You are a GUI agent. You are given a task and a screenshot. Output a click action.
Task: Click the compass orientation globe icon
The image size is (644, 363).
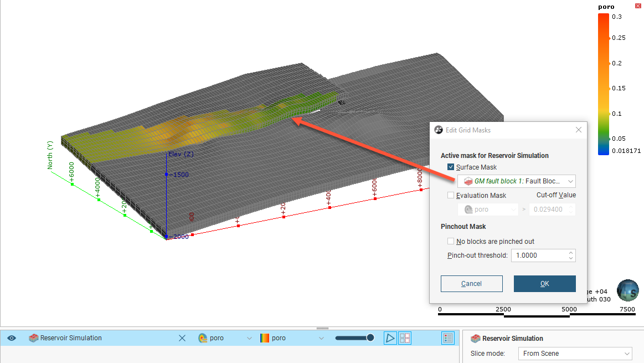(627, 290)
